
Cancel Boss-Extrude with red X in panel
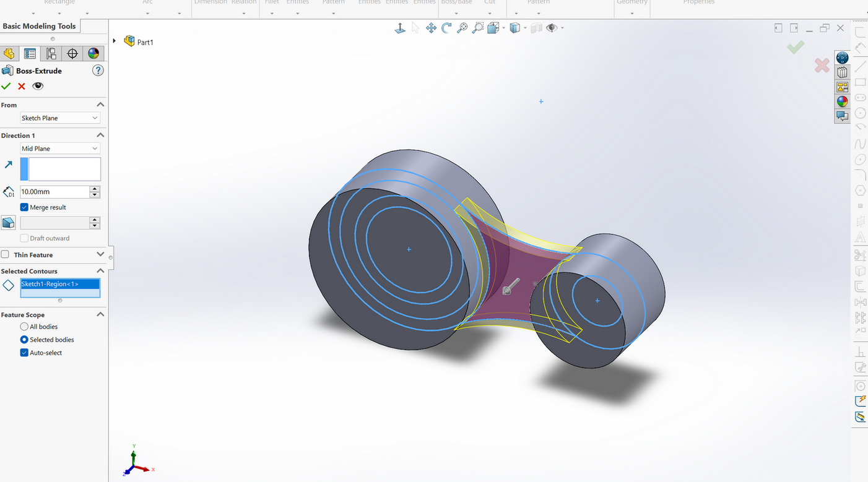coord(22,87)
